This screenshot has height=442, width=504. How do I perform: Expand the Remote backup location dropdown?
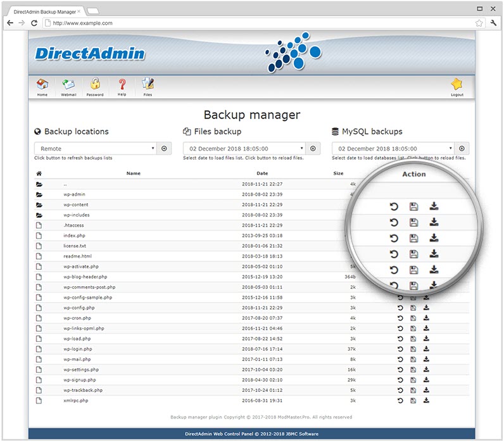tap(96, 148)
